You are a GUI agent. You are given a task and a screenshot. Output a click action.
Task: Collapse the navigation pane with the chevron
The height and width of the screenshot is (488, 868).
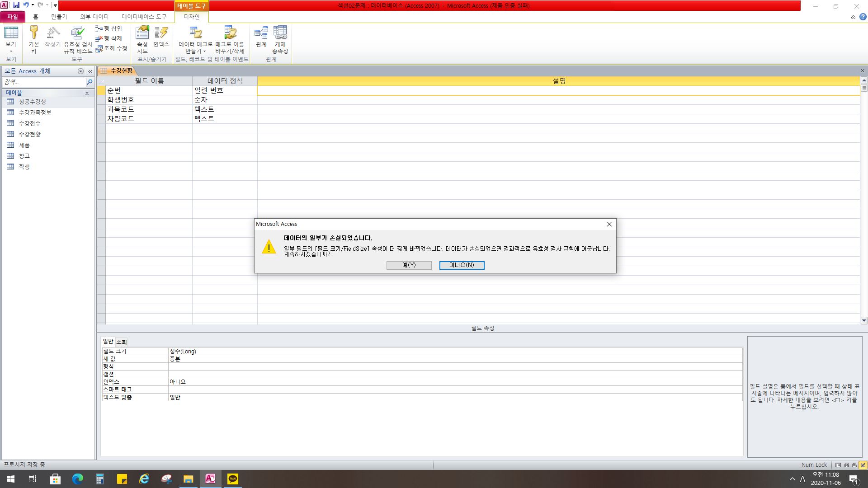point(90,71)
